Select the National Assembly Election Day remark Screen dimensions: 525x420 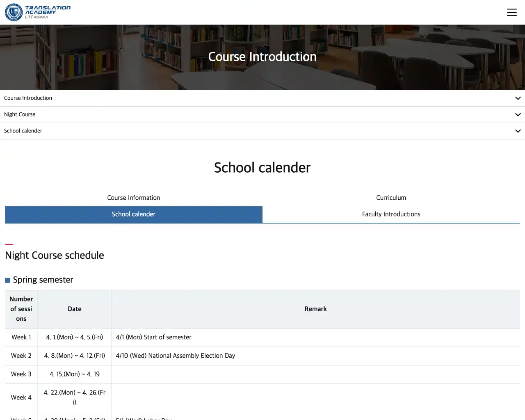(175, 356)
